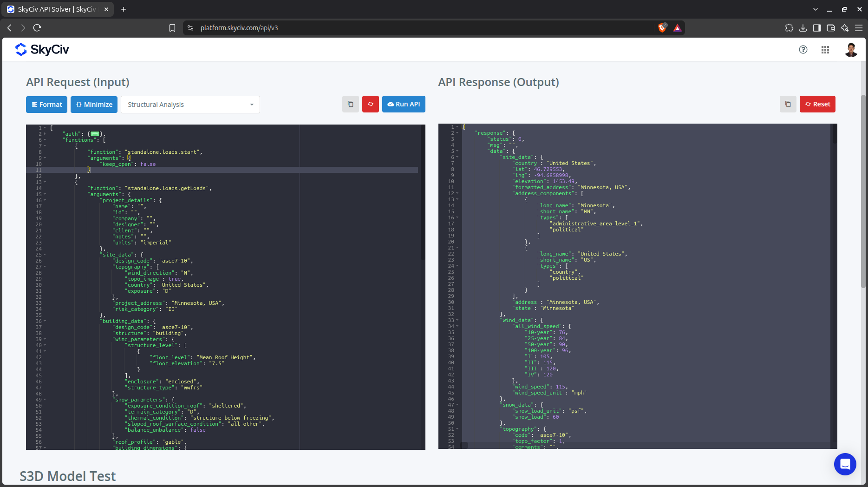The width and height of the screenshot is (868, 487).
Task: Open the help question mark icon
Action: [x=803, y=50]
